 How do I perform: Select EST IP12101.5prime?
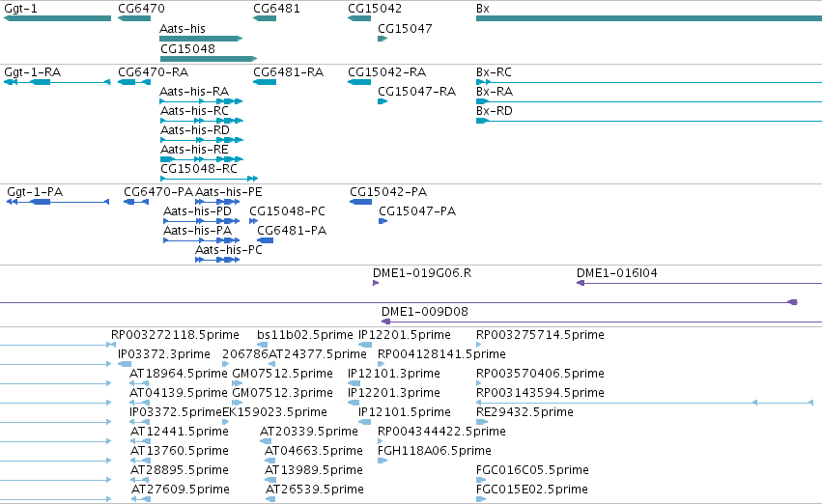click(404, 412)
